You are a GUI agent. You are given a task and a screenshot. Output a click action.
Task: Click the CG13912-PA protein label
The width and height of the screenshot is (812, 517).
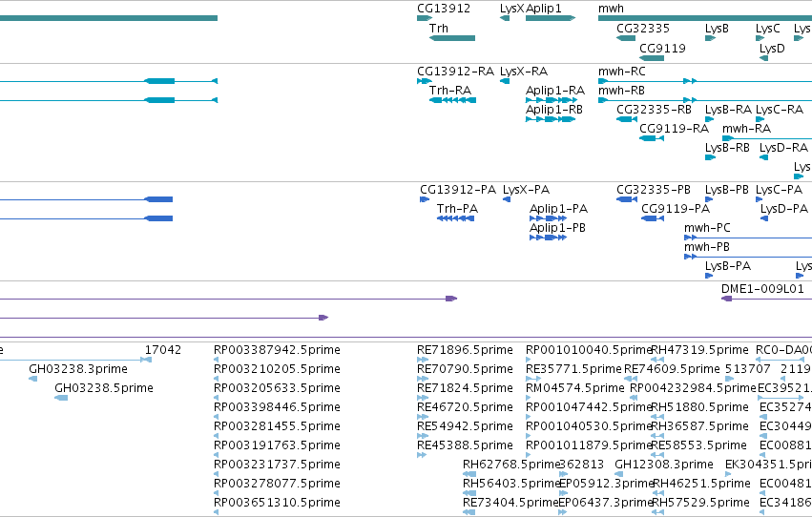(x=458, y=190)
